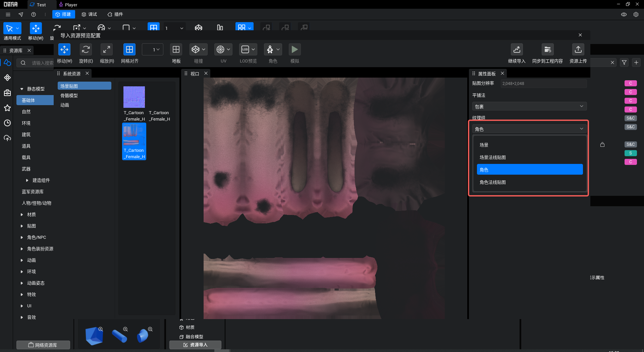Open the toolbox briefcase sidebar icon
Screen dimensions: 644x352
click(x=7, y=93)
